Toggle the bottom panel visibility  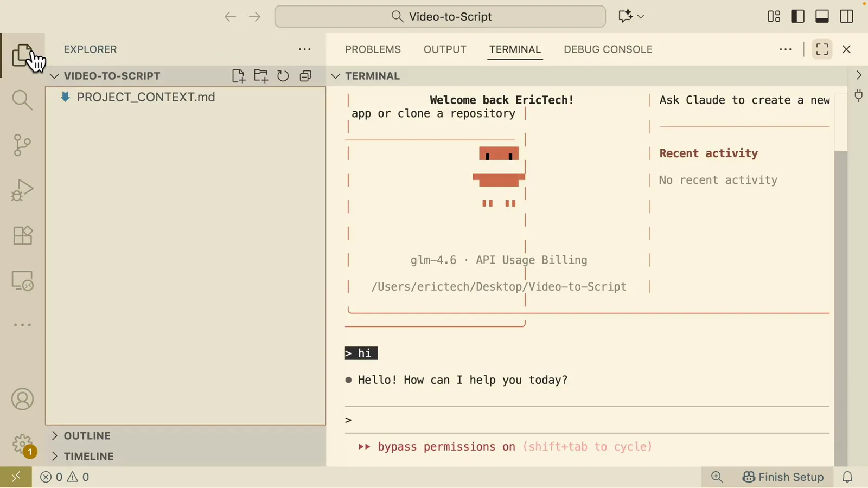tap(822, 17)
